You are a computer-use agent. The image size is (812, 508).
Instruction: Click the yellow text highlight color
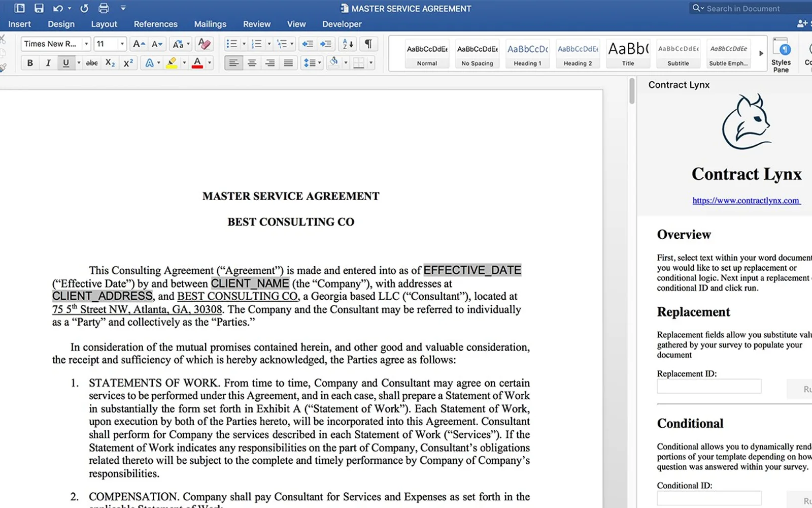(x=172, y=63)
